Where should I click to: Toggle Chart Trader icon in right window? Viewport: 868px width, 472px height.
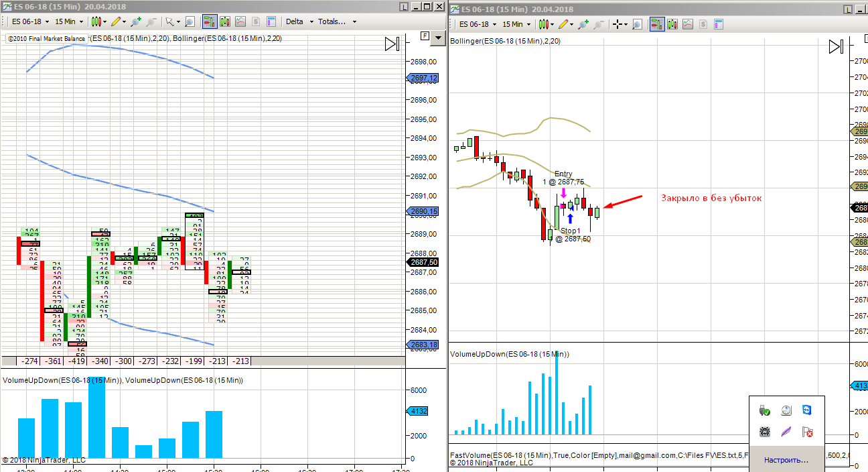tap(657, 24)
